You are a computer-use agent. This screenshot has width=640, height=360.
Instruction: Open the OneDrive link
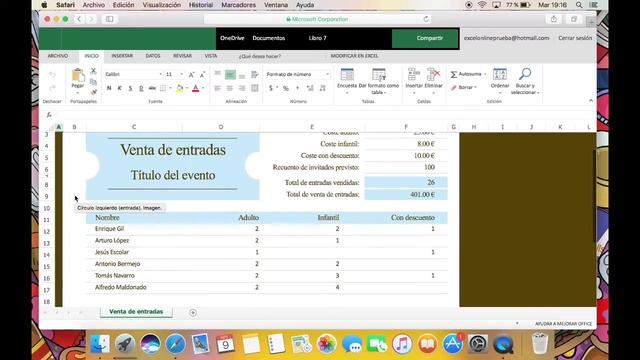pyautogui.click(x=232, y=38)
